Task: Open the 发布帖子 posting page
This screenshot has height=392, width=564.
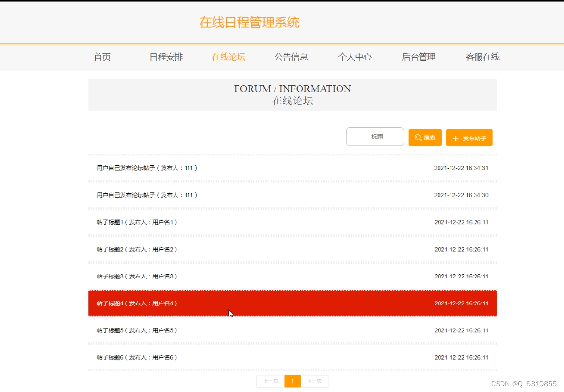Action: coord(469,138)
